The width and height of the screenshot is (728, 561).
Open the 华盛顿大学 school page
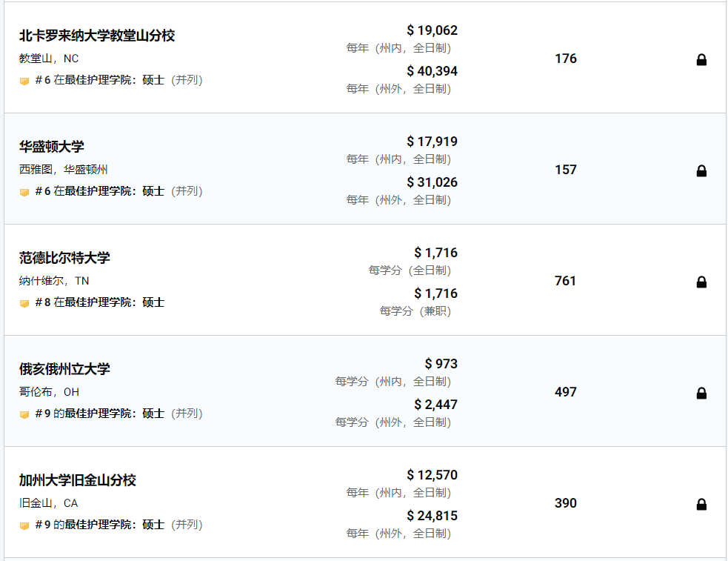tap(52, 147)
